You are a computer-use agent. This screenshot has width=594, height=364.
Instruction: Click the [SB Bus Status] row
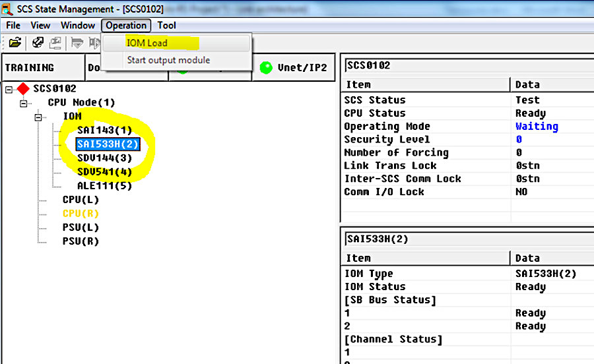tap(468, 300)
